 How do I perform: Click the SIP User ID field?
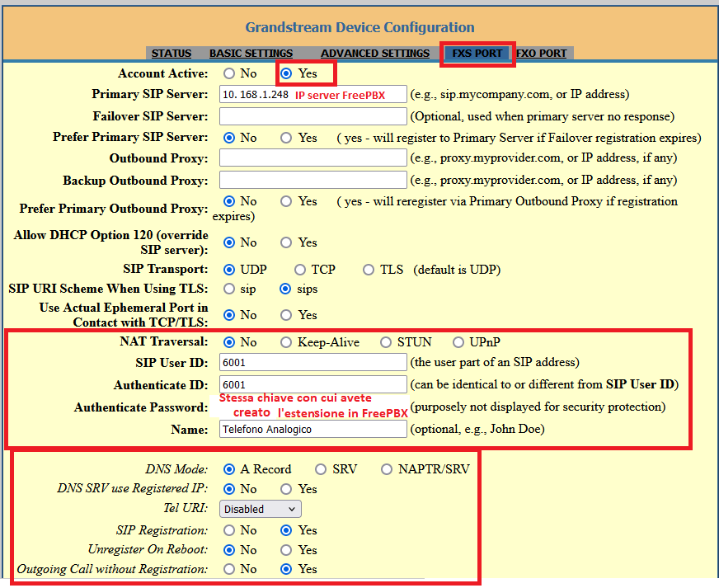(313, 362)
